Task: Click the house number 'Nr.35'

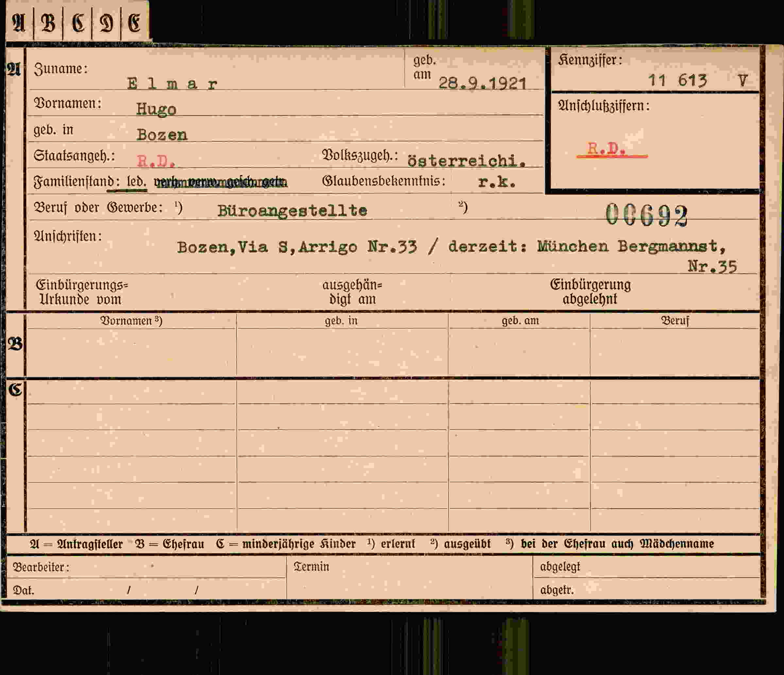Action: 712,266
